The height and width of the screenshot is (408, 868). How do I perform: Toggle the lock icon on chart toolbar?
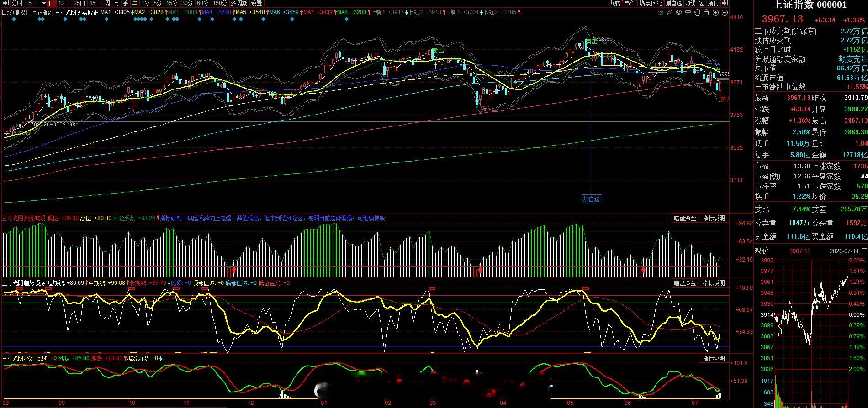click(x=706, y=12)
